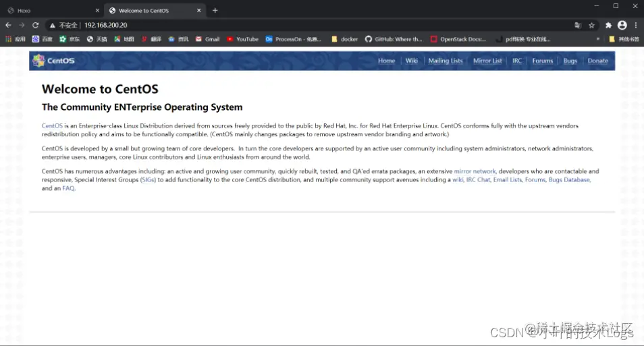644x346 pixels.
Task: Reload the current page
Action: click(36, 25)
